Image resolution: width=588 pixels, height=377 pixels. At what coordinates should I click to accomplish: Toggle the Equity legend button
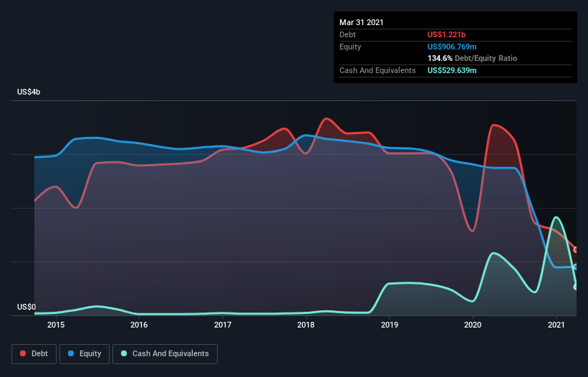[x=85, y=354]
